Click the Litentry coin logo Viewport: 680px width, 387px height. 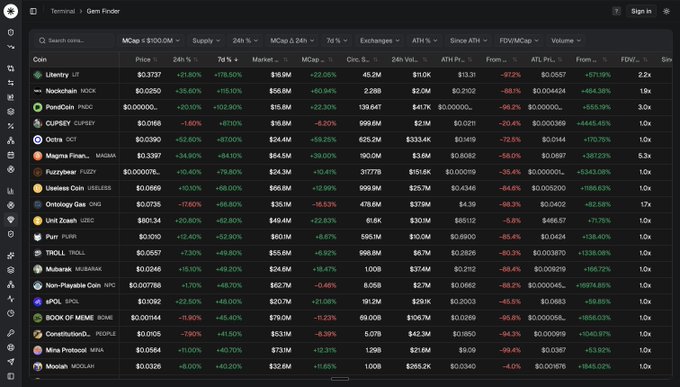[x=38, y=75]
